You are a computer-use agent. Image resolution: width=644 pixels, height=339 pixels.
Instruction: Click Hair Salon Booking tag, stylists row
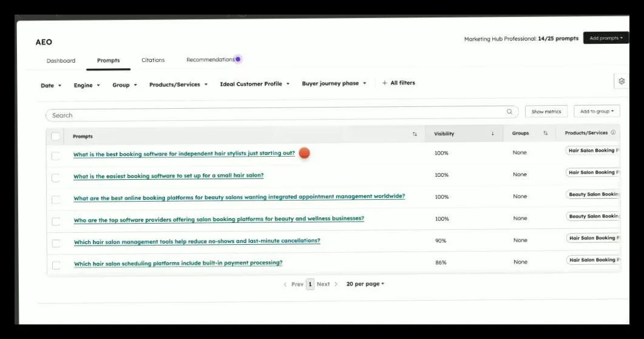593,151
